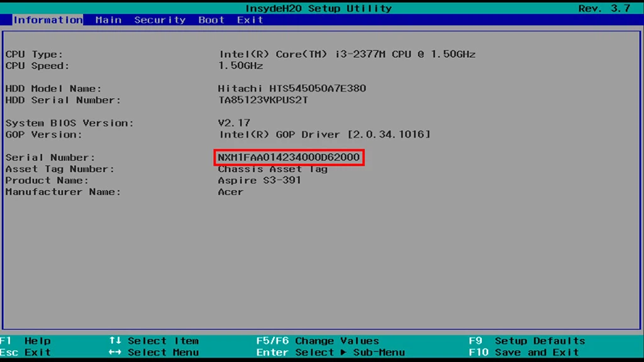The width and height of the screenshot is (644, 362).
Task: Click the Asset Tag Number value
Action: (273, 168)
